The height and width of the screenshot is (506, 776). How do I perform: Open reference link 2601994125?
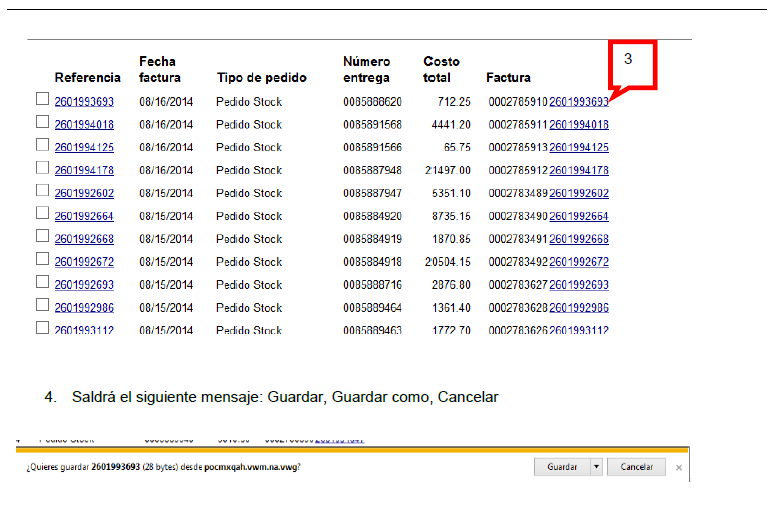(x=84, y=148)
